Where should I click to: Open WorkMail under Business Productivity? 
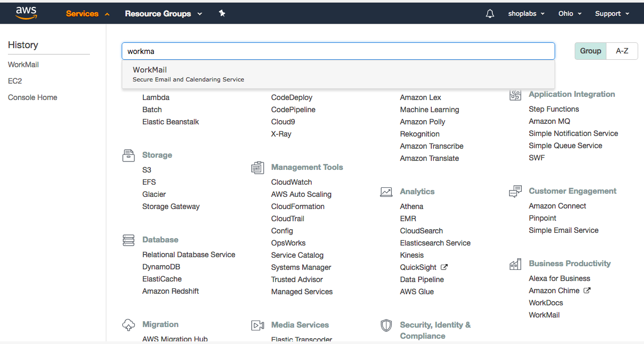tap(544, 315)
